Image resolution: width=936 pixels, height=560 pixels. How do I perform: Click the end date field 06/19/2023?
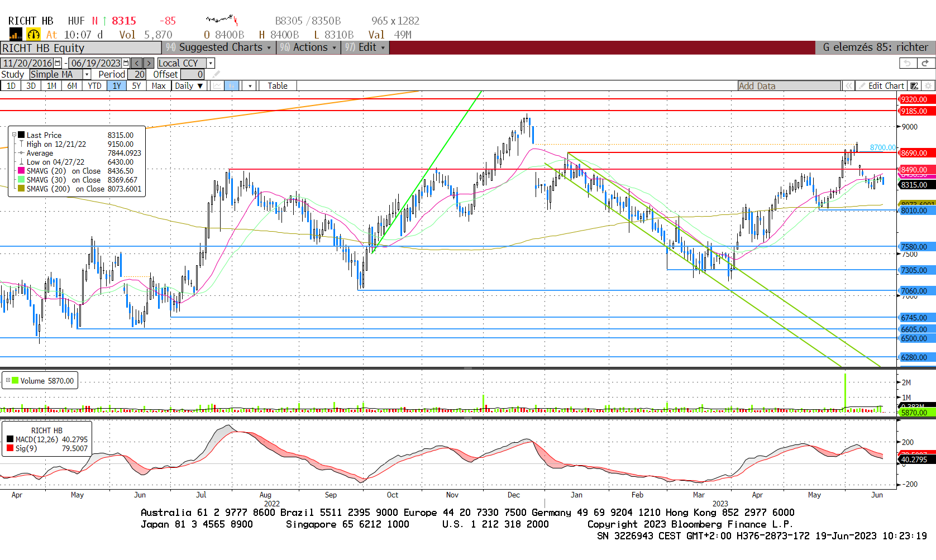point(95,63)
